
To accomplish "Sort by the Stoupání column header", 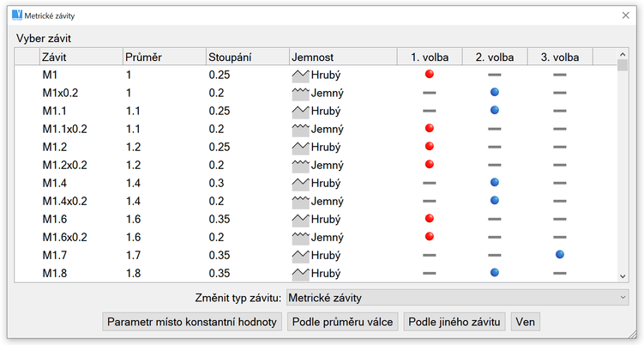I will [245, 57].
